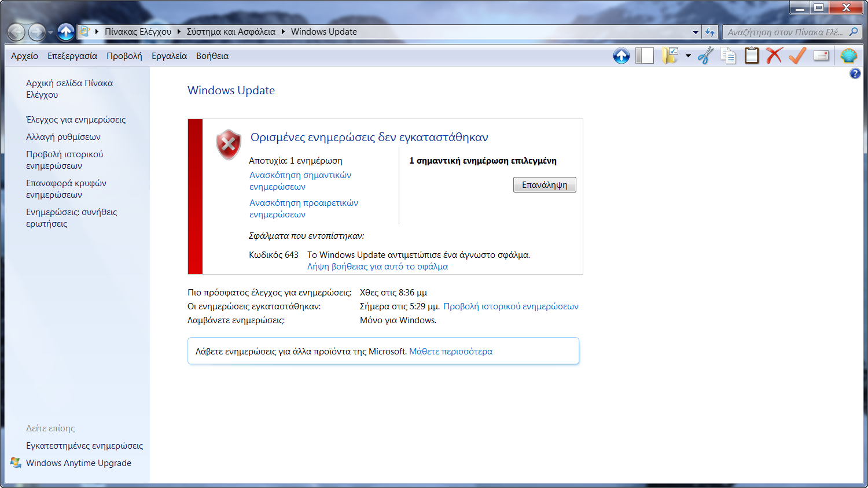Click the 'Μόνο για Windows.' value
The height and width of the screenshot is (488, 868).
[x=398, y=320]
